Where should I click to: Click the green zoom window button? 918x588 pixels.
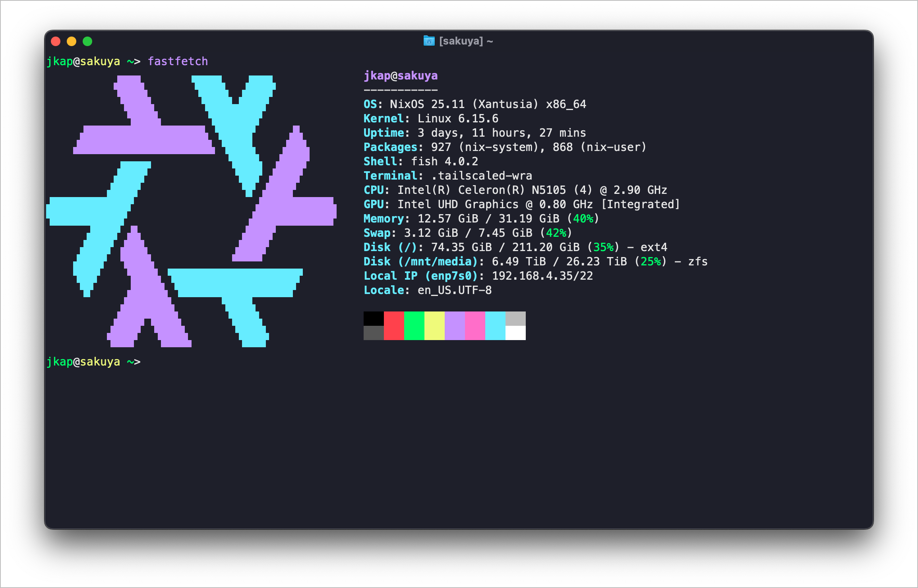click(87, 41)
